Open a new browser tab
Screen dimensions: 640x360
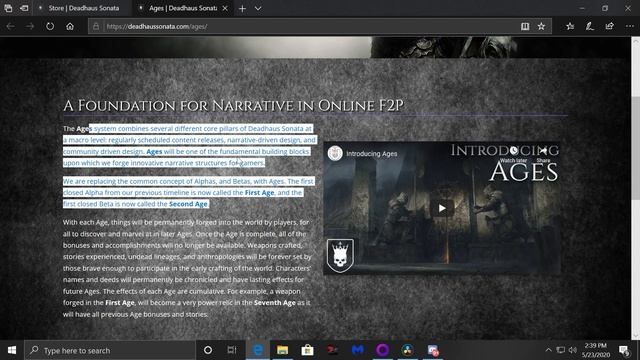tap(242, 8)
